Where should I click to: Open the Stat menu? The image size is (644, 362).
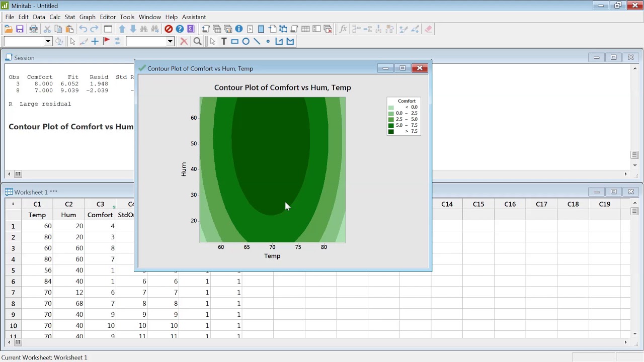70,17
